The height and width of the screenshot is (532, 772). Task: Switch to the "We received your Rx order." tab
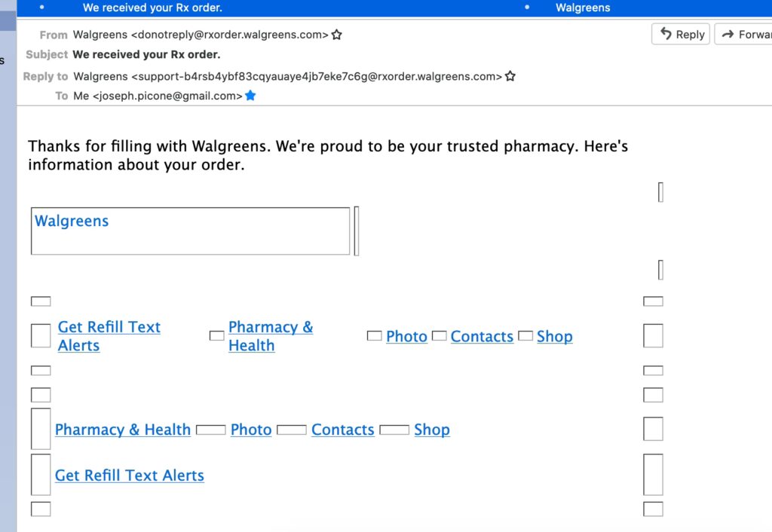[152, 8]
